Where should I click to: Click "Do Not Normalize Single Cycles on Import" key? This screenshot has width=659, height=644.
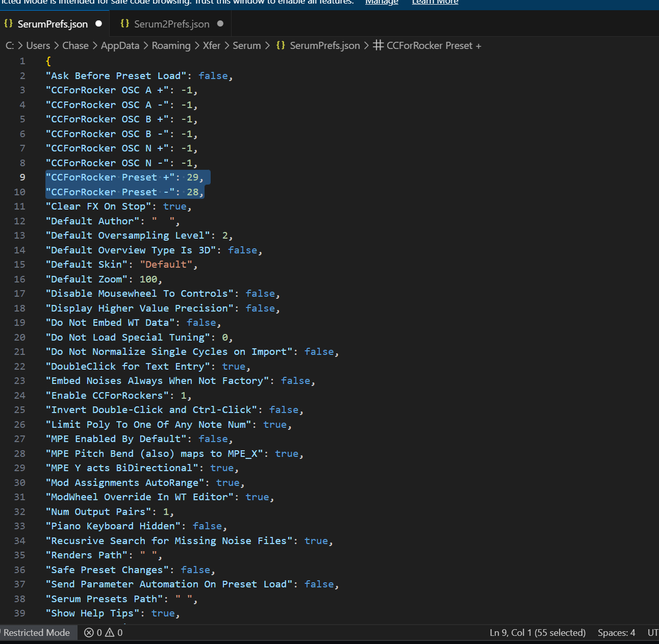[169, 352]
